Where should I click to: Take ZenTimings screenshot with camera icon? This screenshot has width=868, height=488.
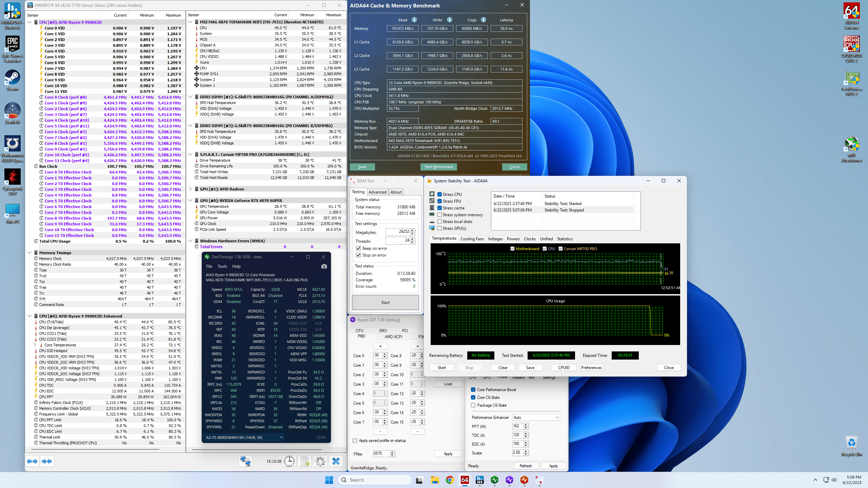[x=324, y=266]
